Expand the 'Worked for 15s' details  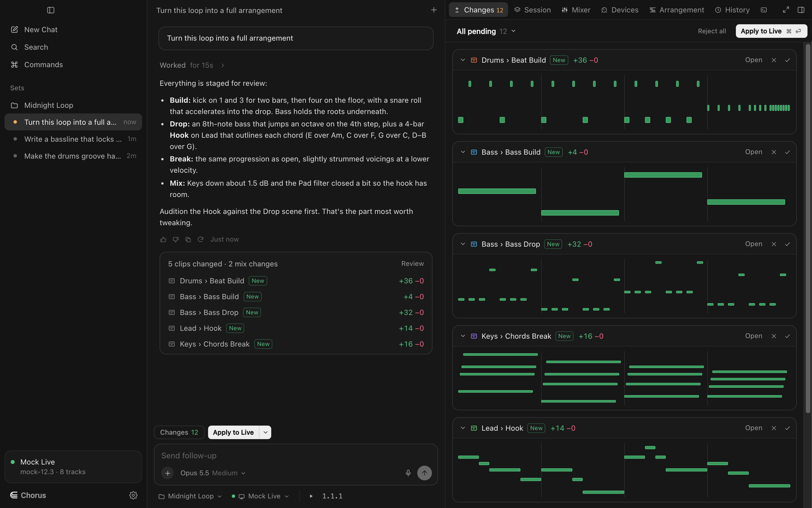point(192,65)
